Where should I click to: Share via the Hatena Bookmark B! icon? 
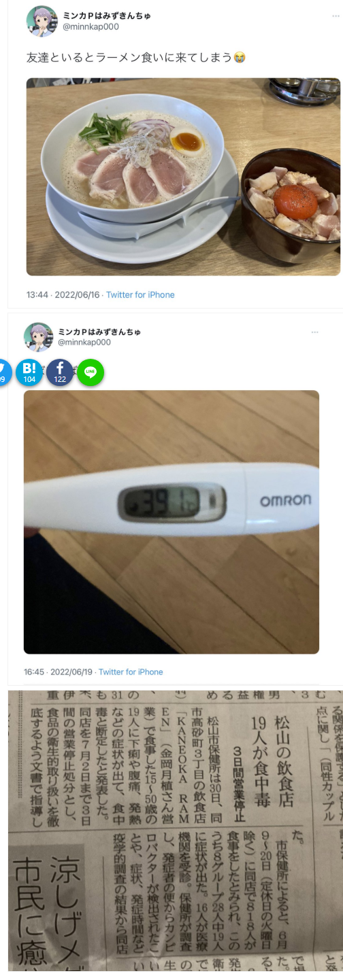tap(29, 373)
